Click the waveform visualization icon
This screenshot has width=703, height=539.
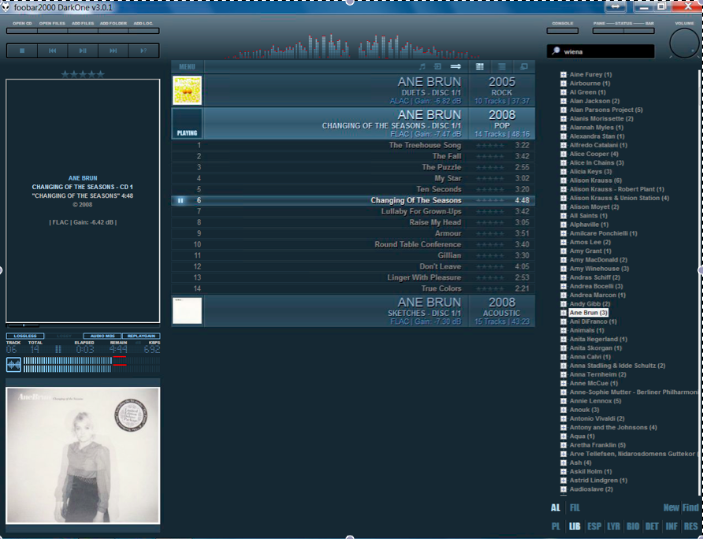point(13,365)
